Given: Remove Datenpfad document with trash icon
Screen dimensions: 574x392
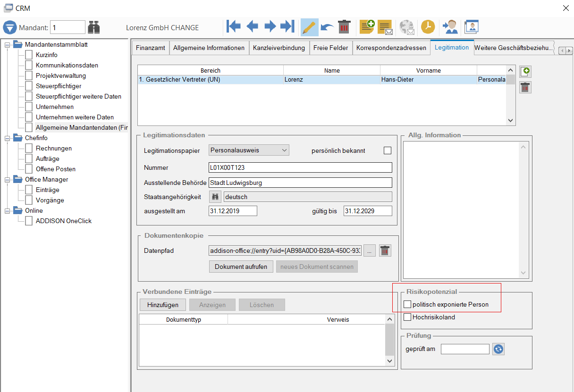Looking at the screenshot, I should 385,251.
